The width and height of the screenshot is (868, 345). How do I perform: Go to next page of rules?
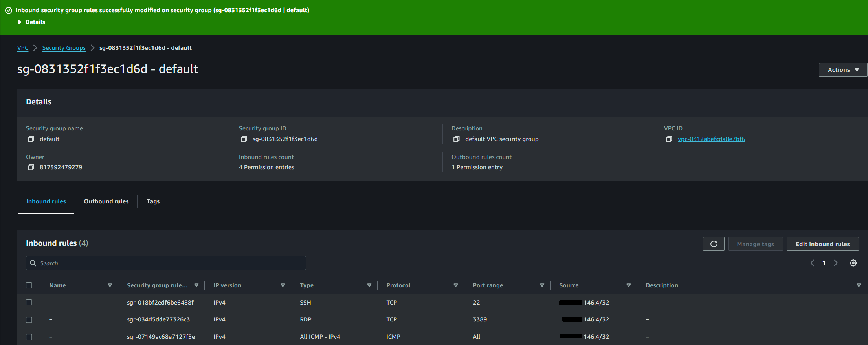(x=836, y=263)
